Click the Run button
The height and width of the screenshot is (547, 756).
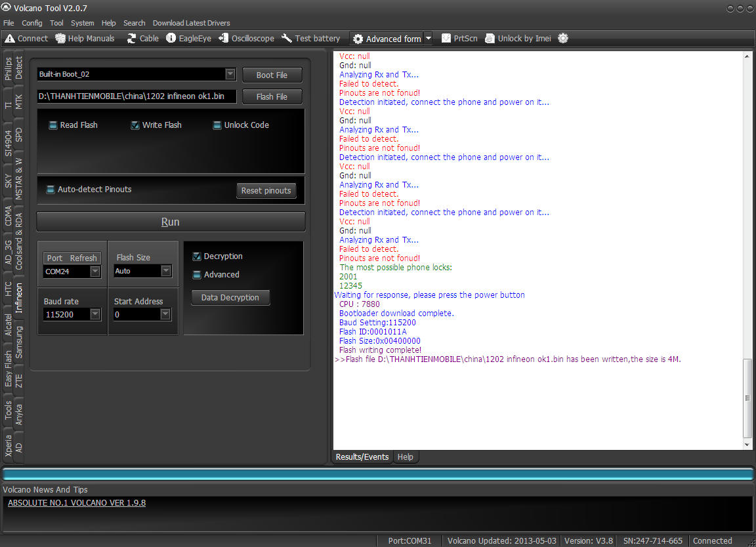[171, 222]
